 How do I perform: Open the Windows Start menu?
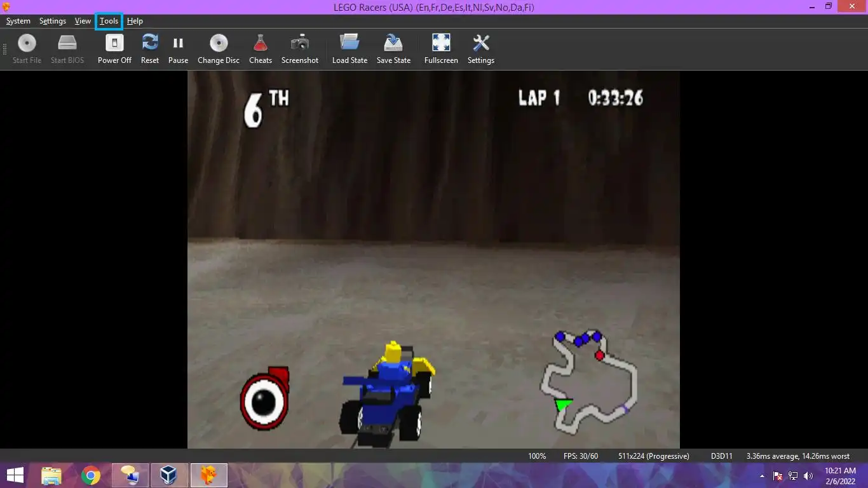coord(15,475)
